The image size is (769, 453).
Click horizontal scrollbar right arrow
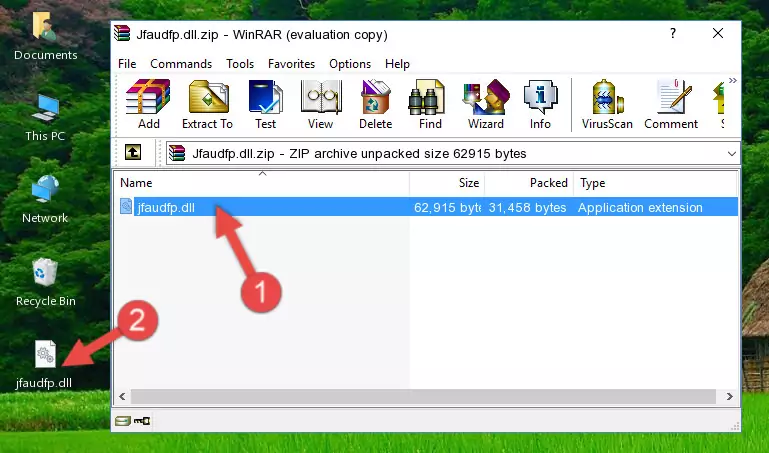[x=729, y=396]
